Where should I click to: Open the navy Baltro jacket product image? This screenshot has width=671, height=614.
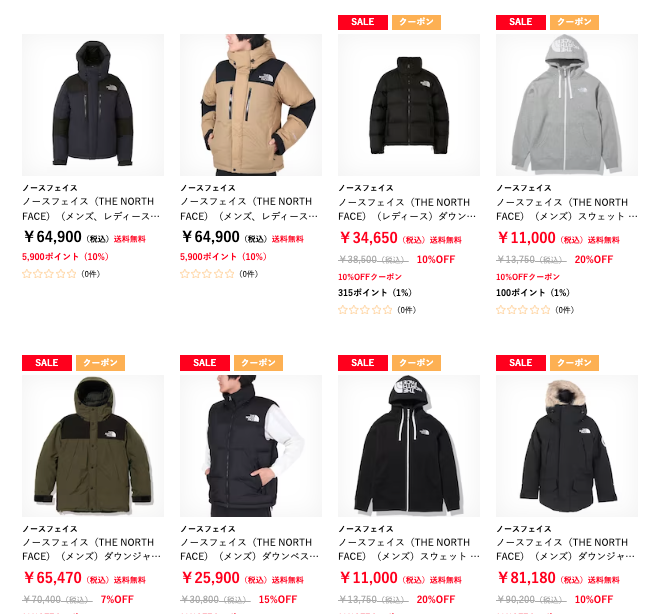pyautogui.click(x=93, y=105)
